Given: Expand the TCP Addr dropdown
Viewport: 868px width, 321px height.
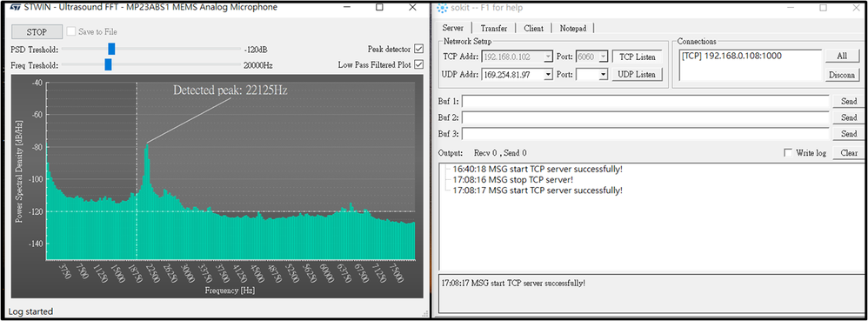Looking at the screenshot, I should pyautogui.click(x=548, y=57).
